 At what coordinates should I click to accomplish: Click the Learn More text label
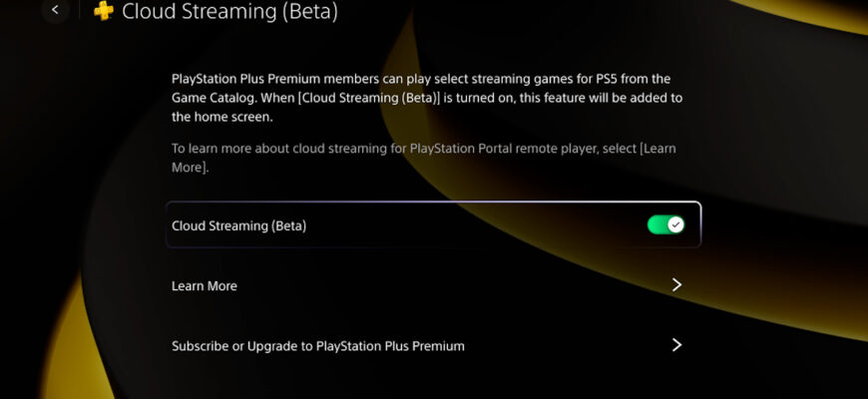[205, 286]
